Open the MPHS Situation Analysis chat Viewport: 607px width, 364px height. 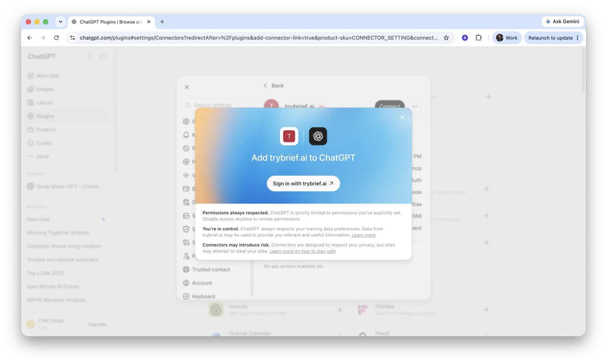pos(56,300)
